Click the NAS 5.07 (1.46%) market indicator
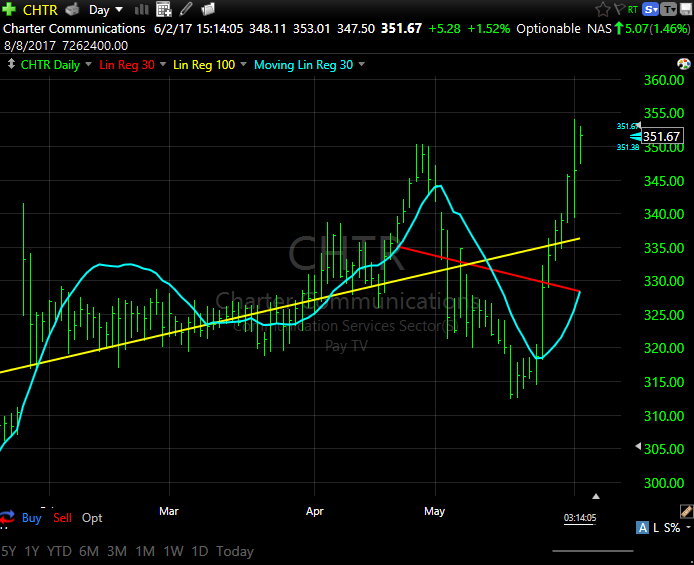694x565 pixels. coord(639,29)
